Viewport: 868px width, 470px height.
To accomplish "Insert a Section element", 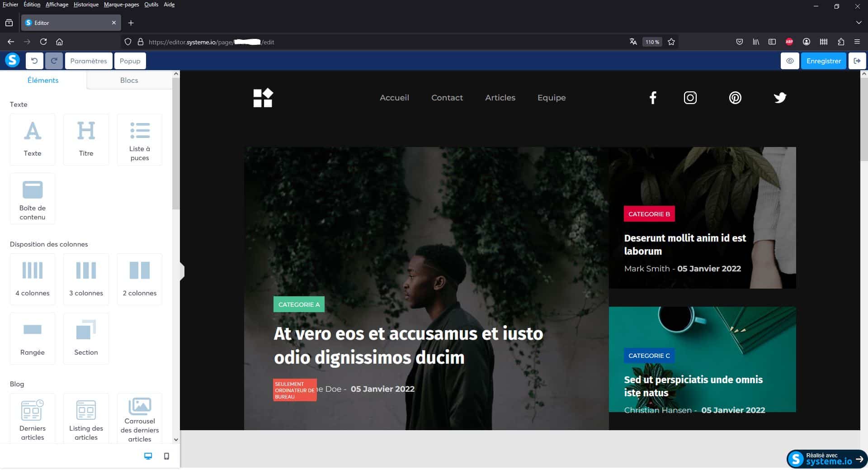I will tap(86, 338).
